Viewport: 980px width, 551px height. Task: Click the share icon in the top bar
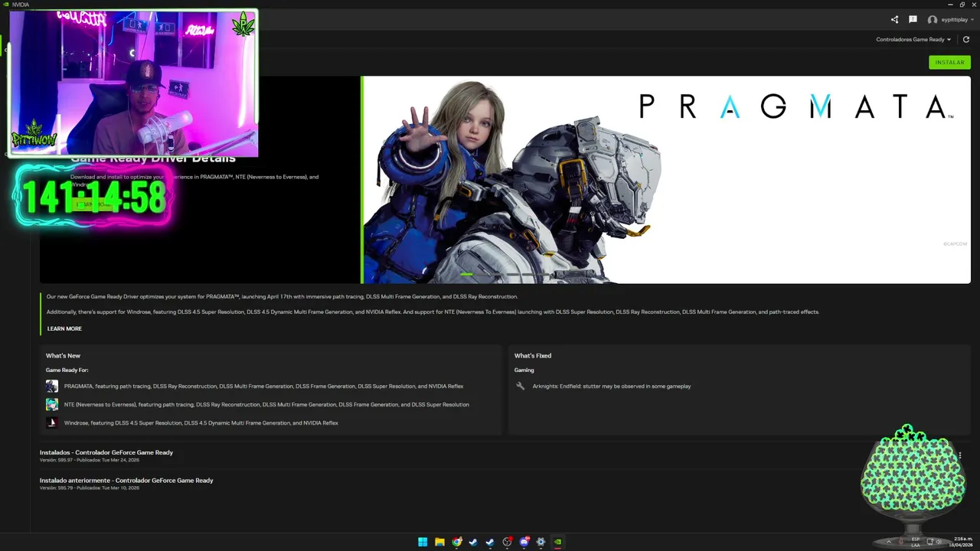894,20
